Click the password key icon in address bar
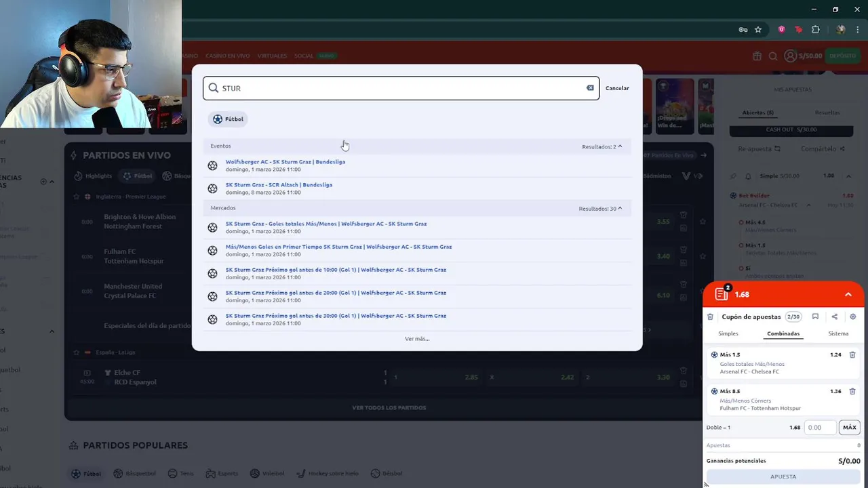 click(x=743, y=30)
